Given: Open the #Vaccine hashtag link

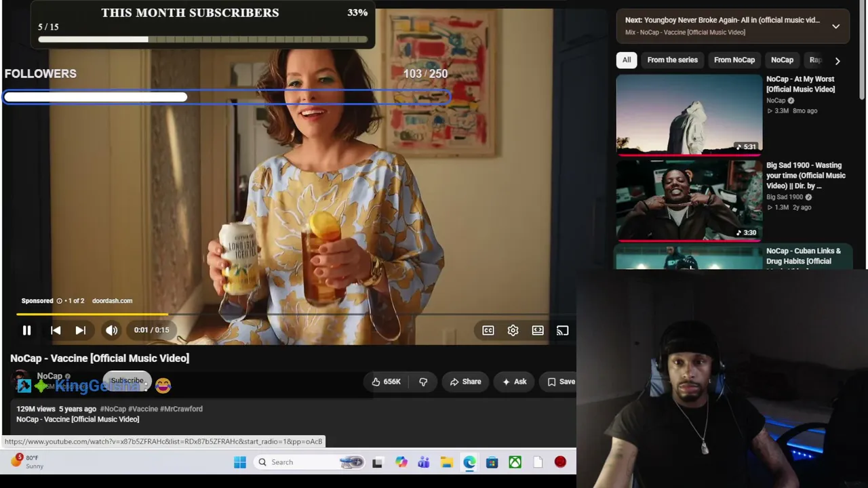Looking at the screenshot, I should [143, 409].
